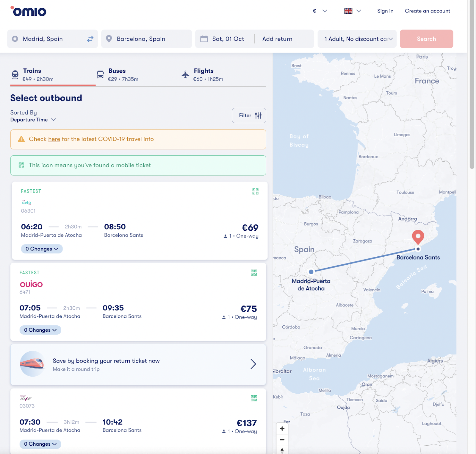Zoom out on the map
This screenshot has width=476, height=454.
point(282,440)
